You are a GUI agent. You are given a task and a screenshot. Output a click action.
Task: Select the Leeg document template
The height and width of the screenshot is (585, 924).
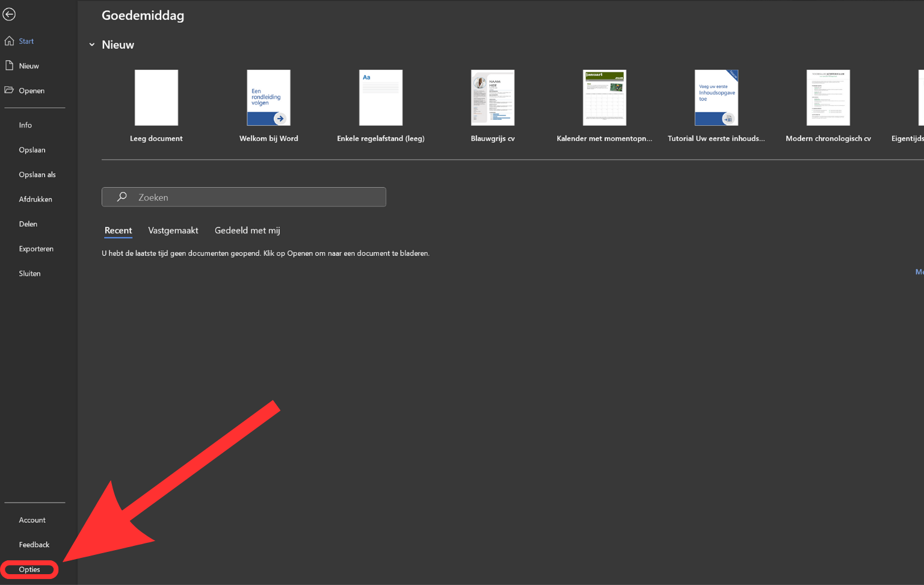pyautogui.click(x=156, y=97)
